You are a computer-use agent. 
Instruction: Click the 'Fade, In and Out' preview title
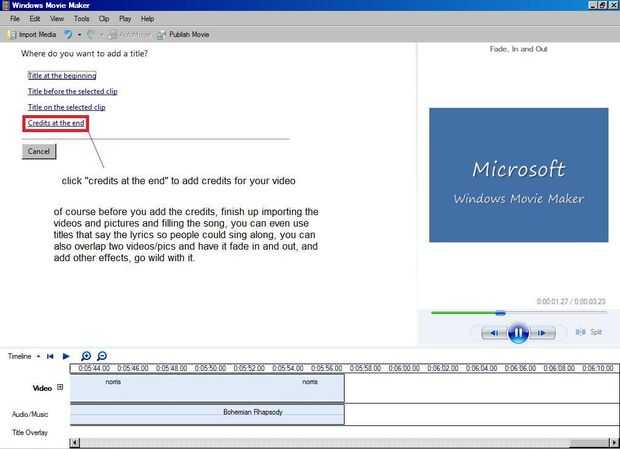pos(518,49)
